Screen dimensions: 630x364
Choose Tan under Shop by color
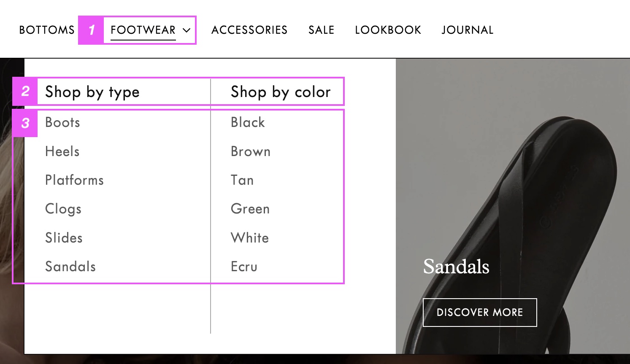point(242,180)
